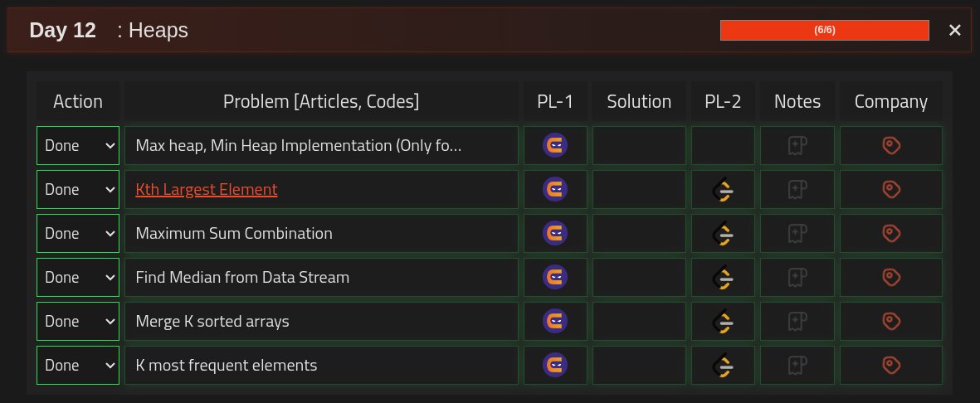This screenshot has width=980, height=403.
Task: Open Coding Ninjas link for K most frequent elements
Action: 555,365
